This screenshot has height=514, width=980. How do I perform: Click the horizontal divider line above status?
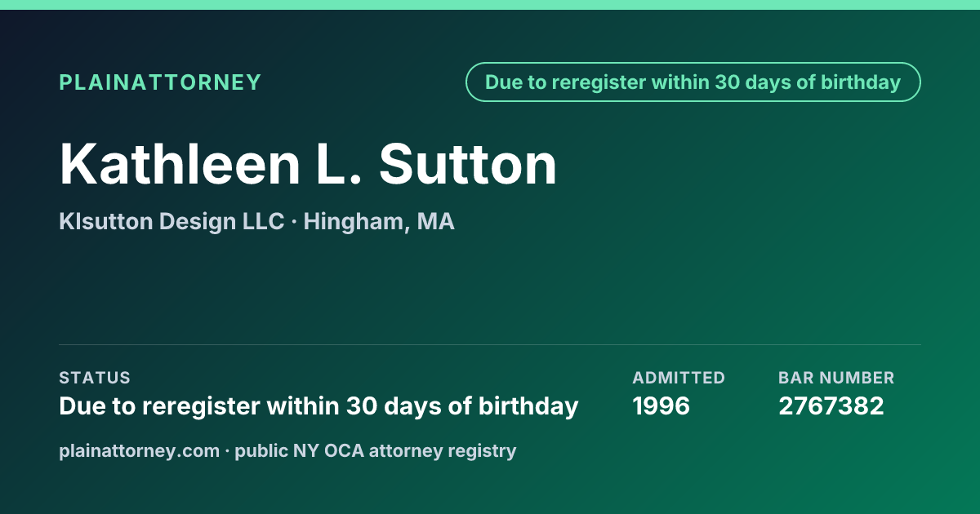point(490,344)
